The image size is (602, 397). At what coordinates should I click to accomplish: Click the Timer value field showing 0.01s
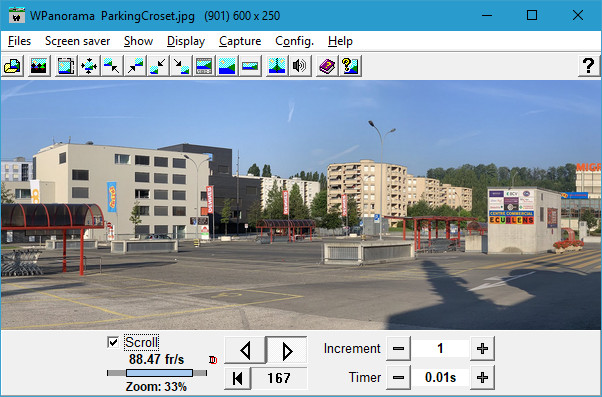coord(440,377)
